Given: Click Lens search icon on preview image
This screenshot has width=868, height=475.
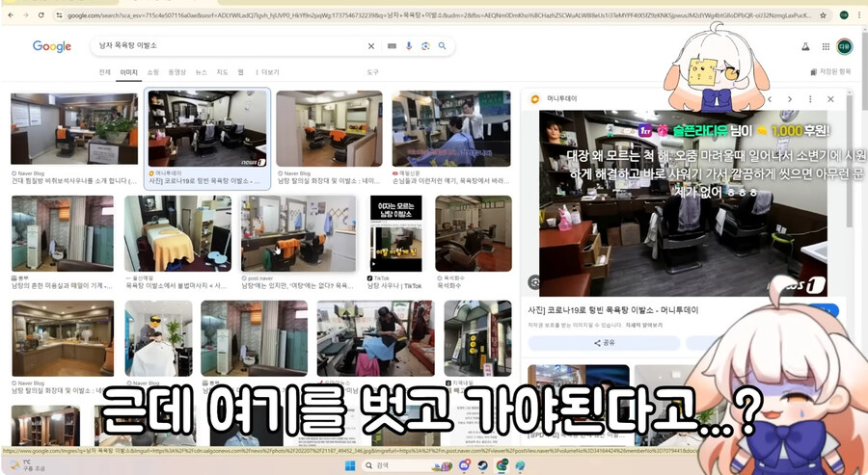Looking at the screenshot, I should coord(534,282).
